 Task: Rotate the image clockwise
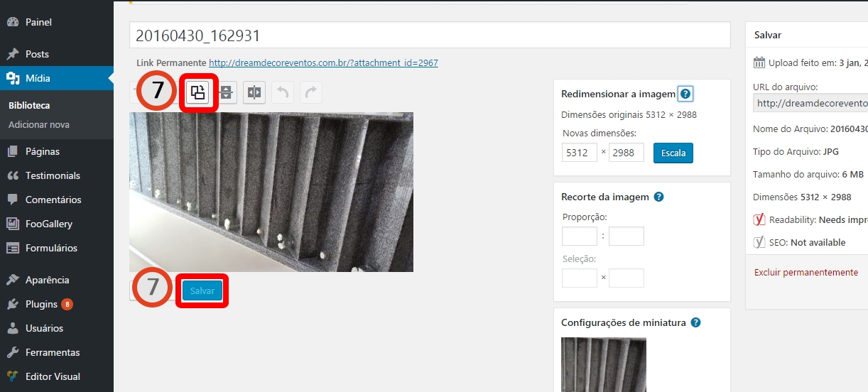click(199, 92)
